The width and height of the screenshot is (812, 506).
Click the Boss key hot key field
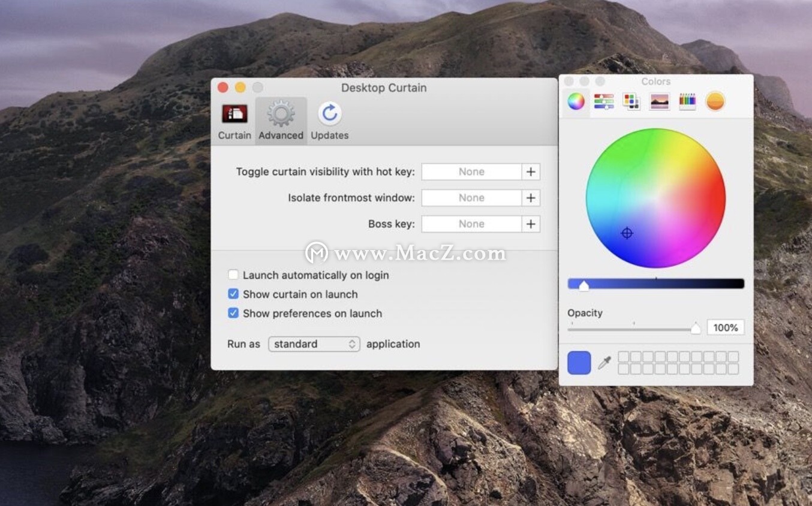(471, 224)
